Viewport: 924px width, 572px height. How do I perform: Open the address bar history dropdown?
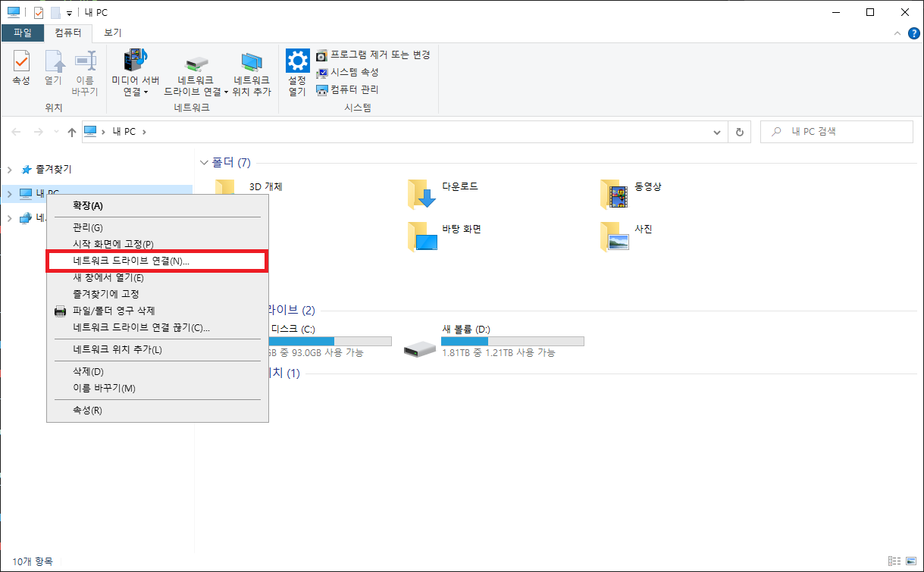point(718,132)
